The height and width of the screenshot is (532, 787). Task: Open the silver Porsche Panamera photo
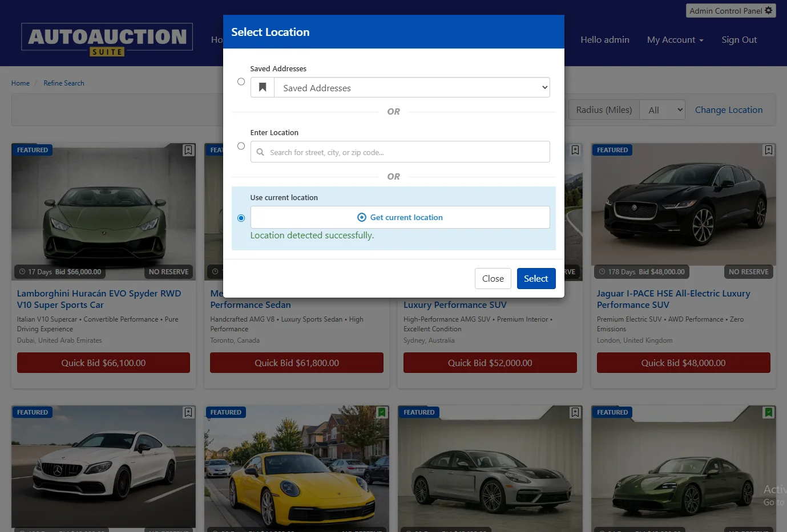point(490,468)
